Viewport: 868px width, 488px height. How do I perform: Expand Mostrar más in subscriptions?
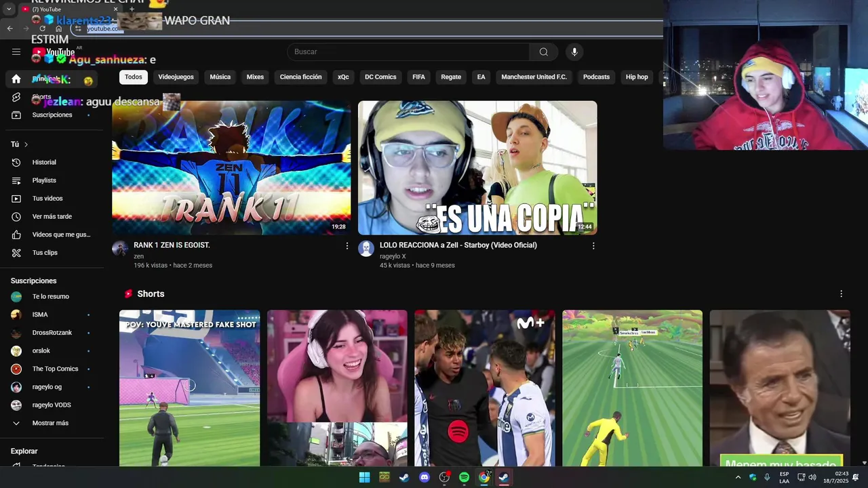pyautogui.click(x=52, y=423)
